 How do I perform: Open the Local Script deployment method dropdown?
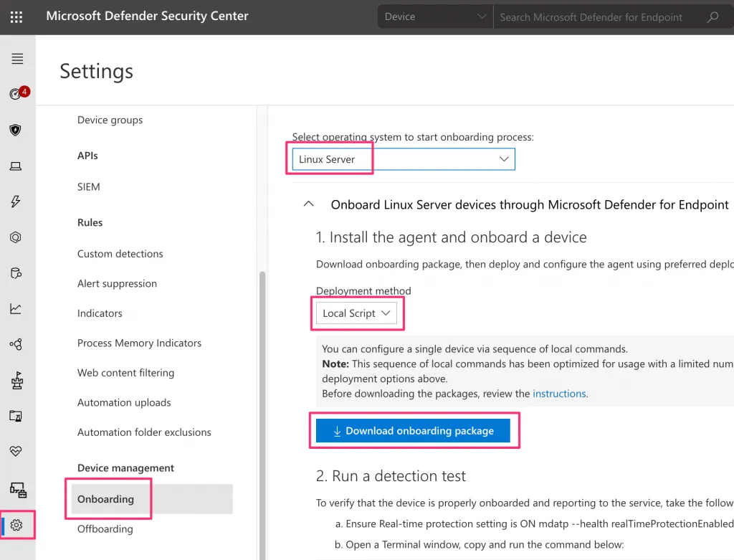coord(356,313)
